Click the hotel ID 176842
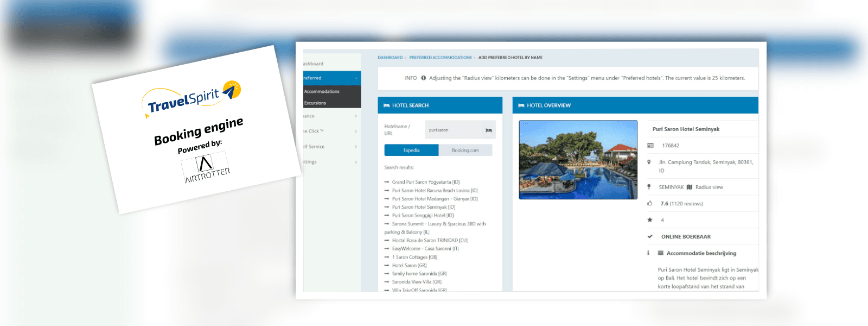 point(671,146)
